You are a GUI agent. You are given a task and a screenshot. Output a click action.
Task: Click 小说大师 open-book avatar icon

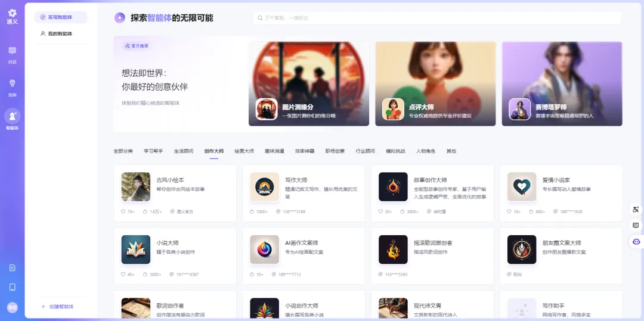coord(136,250)
